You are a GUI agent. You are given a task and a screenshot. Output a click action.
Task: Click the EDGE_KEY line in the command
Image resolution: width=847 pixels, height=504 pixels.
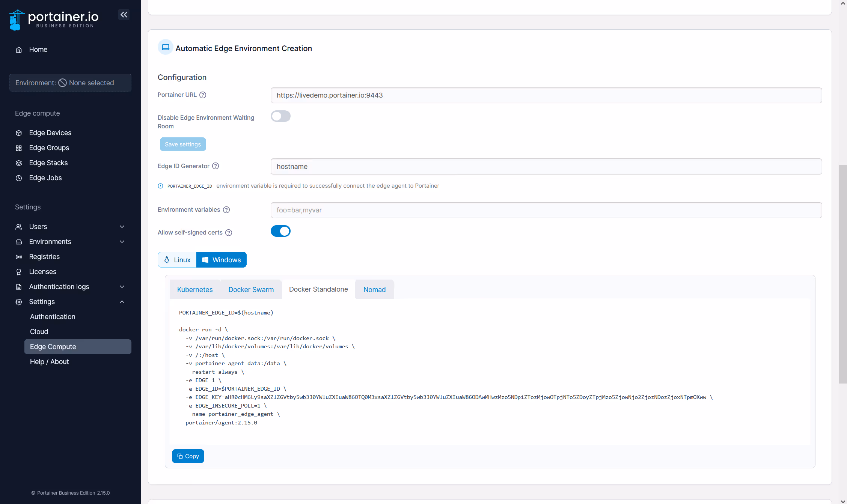pos(449,397)
